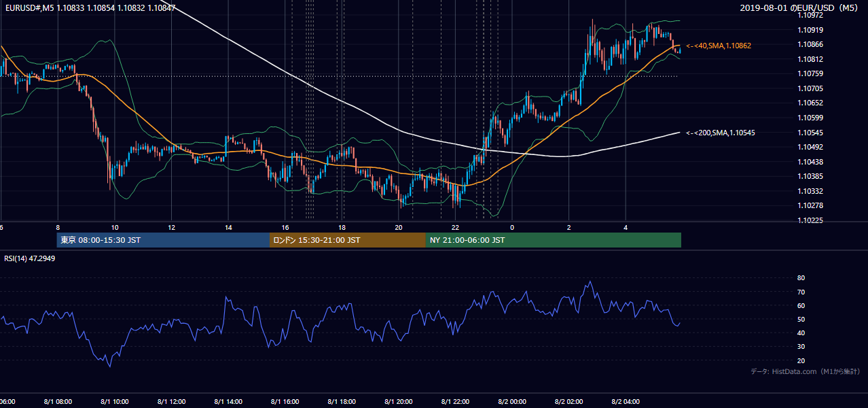Click the 8/1 20:00 time axis label
This screenshot has height=408, width=868.
coord(399,401)
